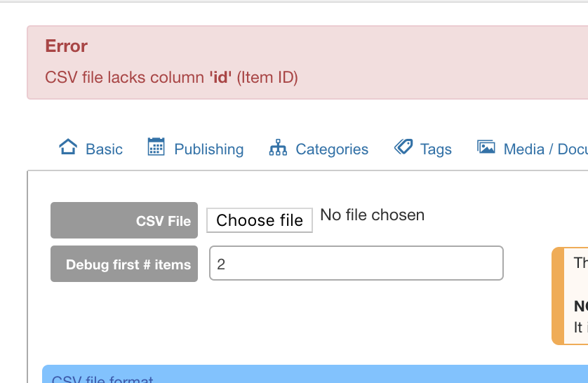Image resolution: width=588 pixels, height=383 pixels.
Task: Click the CSV File label
Action: pyautogui.click(x=124, y=220)
